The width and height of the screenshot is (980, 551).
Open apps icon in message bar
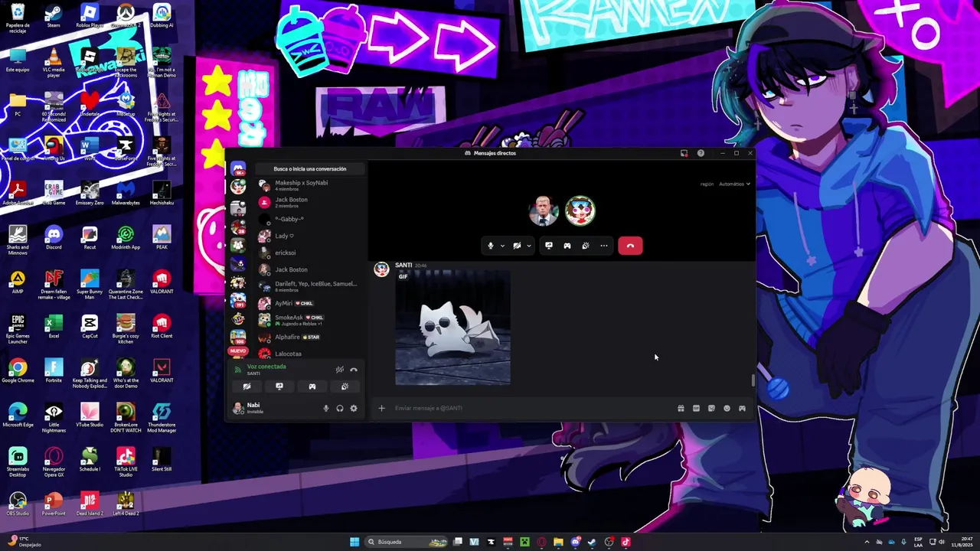click(x=742, y=408)
